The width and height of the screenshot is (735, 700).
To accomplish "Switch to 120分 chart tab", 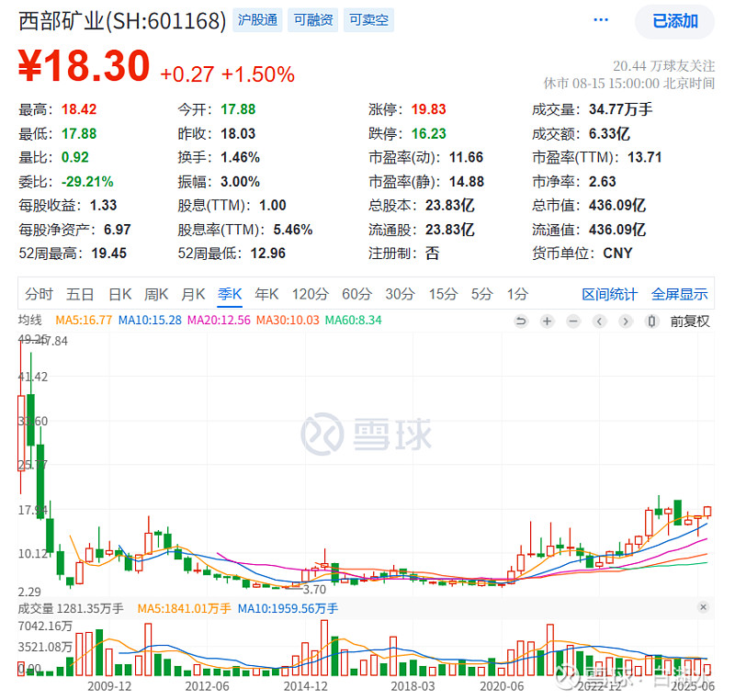I will tap(311, 294).
